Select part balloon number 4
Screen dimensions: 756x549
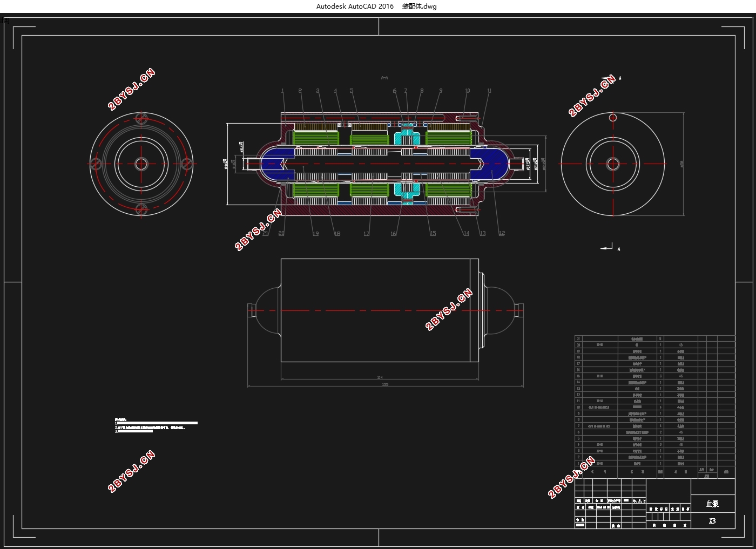coord(335,91)
